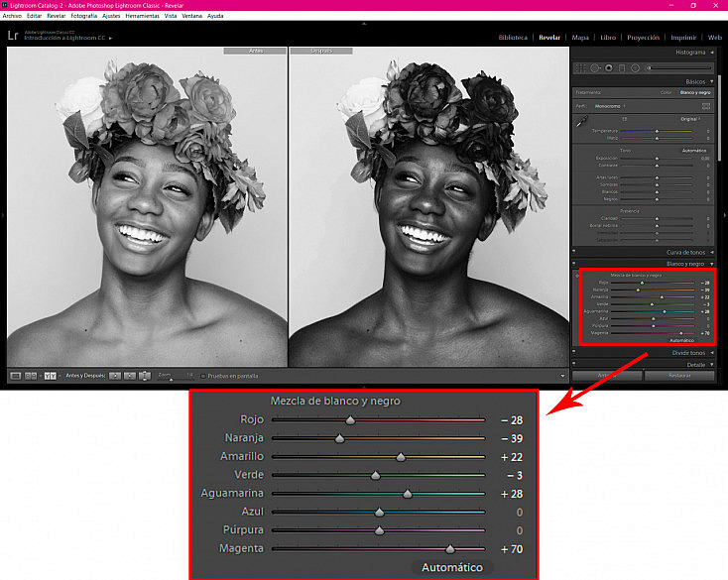
Task: Show the filmstrip via bottom edge arrow
Action: click(364, 387)
